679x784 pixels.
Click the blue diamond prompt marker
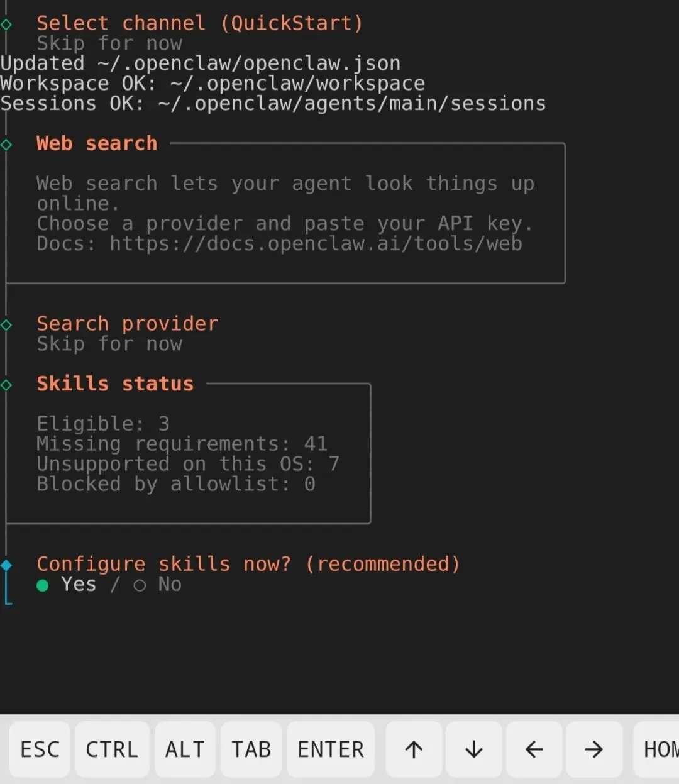tap(6, 565)
